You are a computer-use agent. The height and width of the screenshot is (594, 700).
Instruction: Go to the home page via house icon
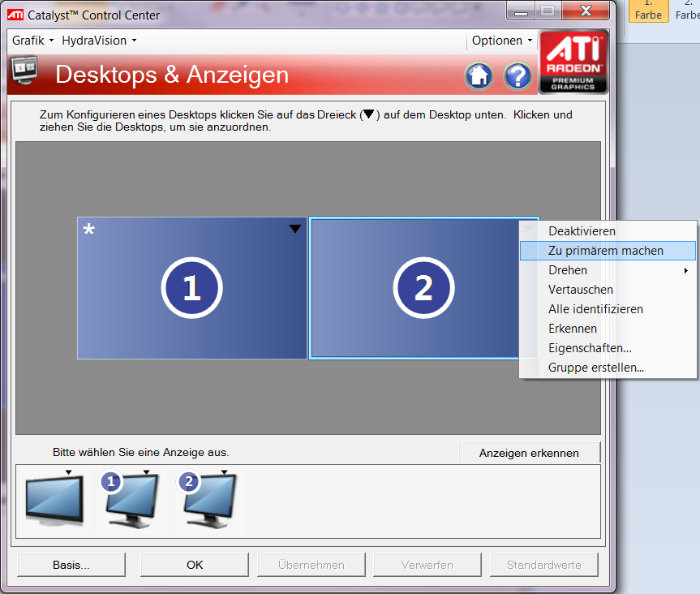pos(479,75)
